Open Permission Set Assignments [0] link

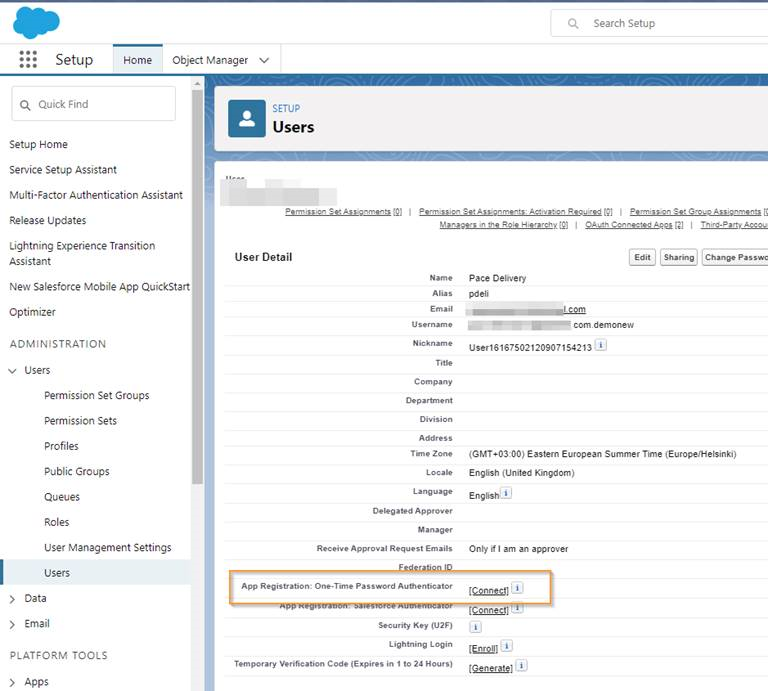[x=343, y=212]
